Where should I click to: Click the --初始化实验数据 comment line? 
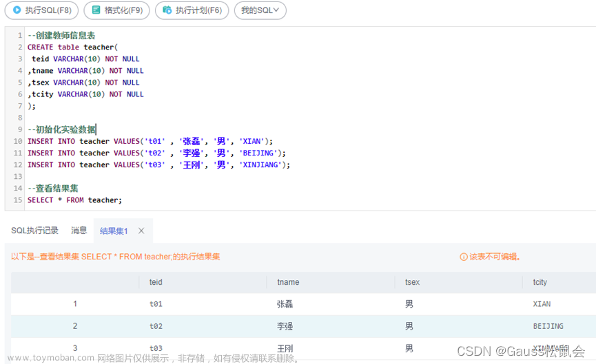tap(61, 129)
